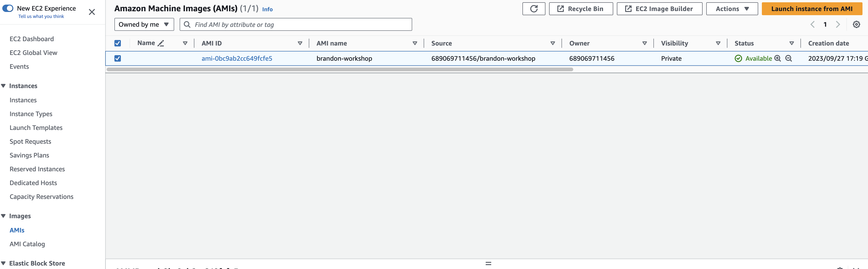This screenshot has height=269, width=868.
Task: Open the Actions dropdown menu
Action: (732, 9)
